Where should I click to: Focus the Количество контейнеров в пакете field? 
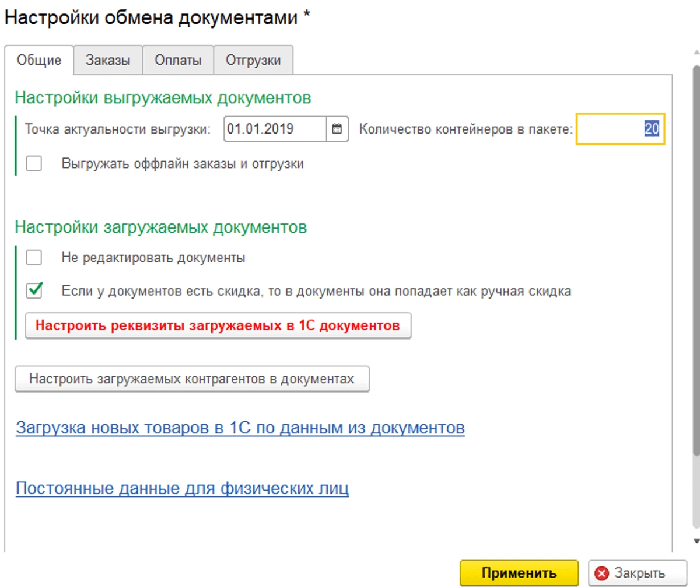click(x=620, y=129)
